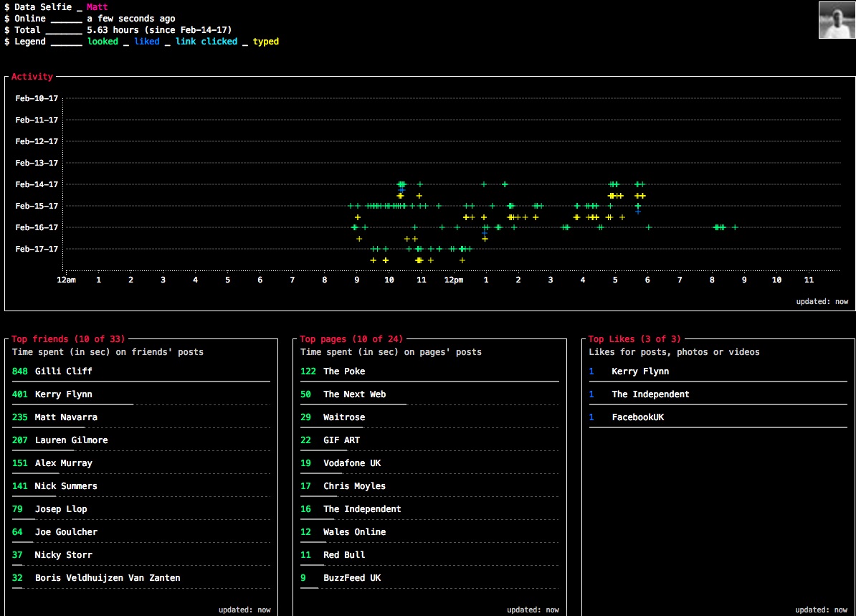Click the Top pages panel heading

pyautogui.click(x=351, y=339)
